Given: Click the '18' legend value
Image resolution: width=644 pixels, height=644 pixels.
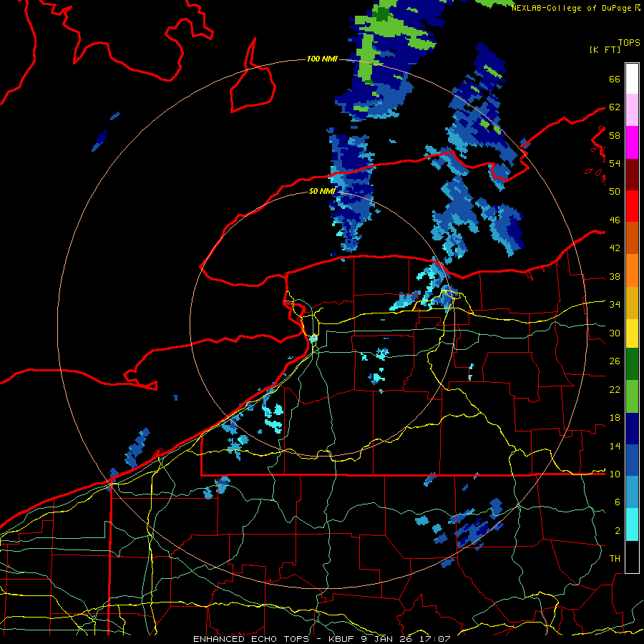Looking at the screenshot, I should coord(615,418).
